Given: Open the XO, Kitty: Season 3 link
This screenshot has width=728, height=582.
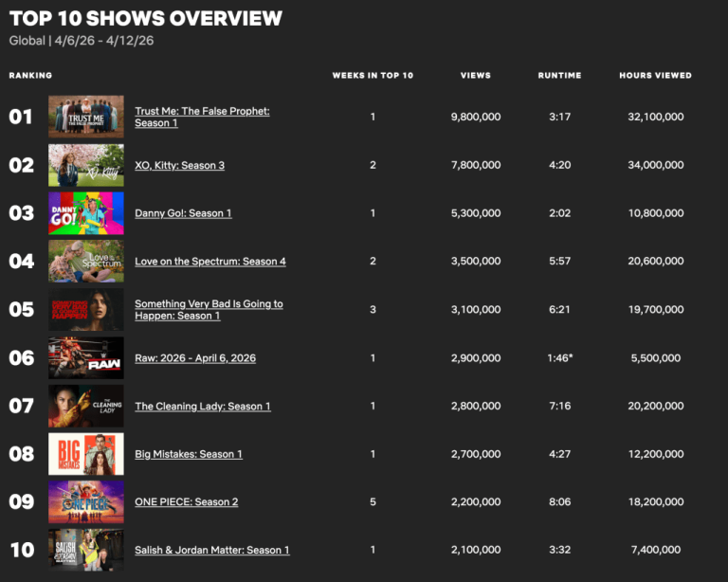Looking at the screenshot, I should click(x=180, y=165).
